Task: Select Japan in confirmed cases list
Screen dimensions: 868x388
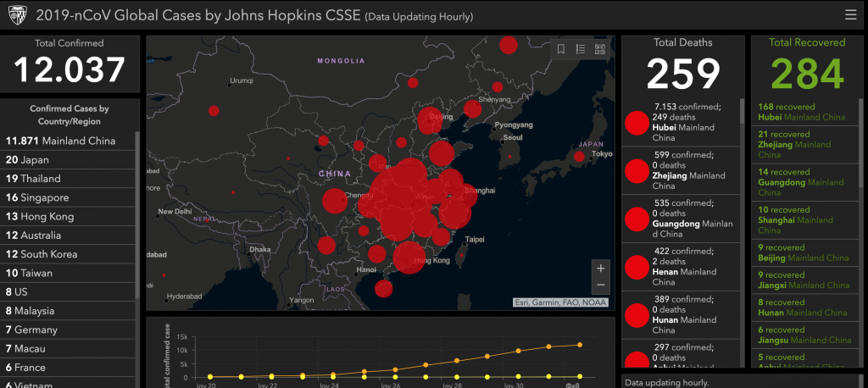Action: [27, 159]
